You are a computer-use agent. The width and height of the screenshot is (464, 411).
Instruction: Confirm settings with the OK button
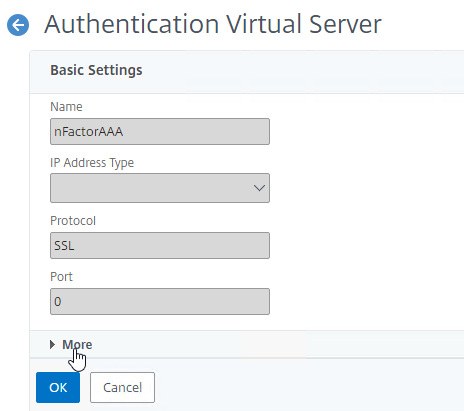pyautogui.click(x=58, y=387)
